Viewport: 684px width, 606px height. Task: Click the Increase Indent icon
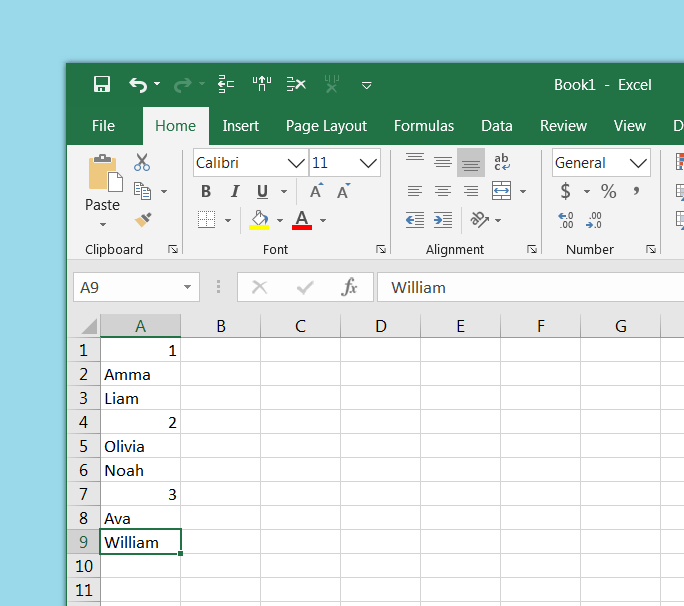click(x=443, y=219)
